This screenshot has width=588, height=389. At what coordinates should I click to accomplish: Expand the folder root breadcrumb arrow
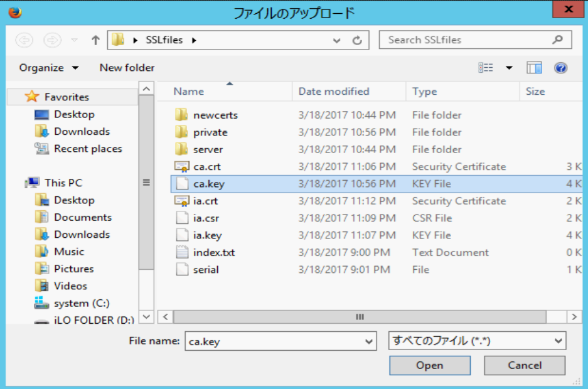tap(136, 40)
